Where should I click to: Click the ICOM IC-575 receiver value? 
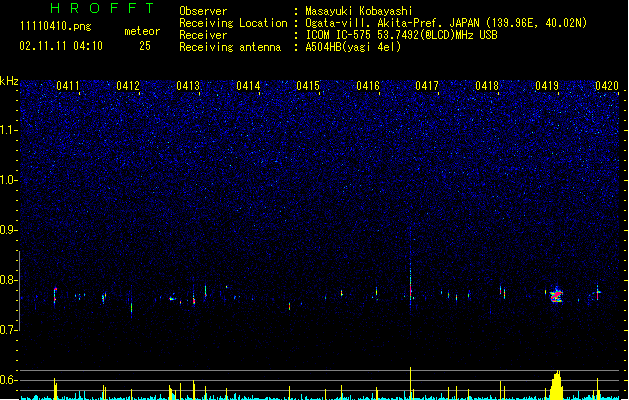[x=401, y=35]
